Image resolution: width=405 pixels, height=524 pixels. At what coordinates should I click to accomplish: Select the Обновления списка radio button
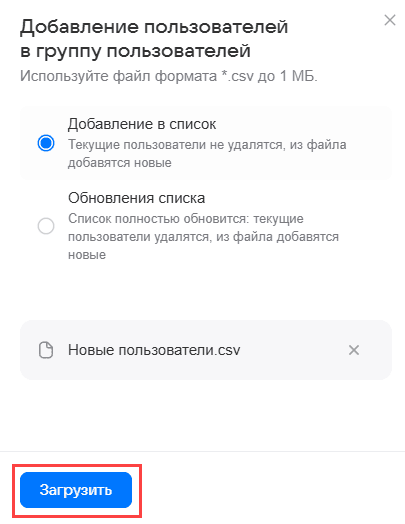(x=46, y=226)
